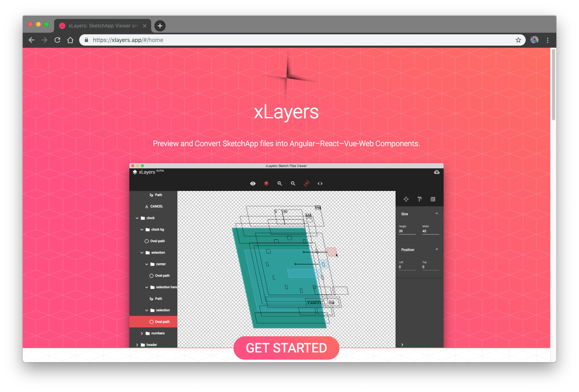Collapse the clock folder chevron
Screen dimensions: 579x392
click(137, 218)
